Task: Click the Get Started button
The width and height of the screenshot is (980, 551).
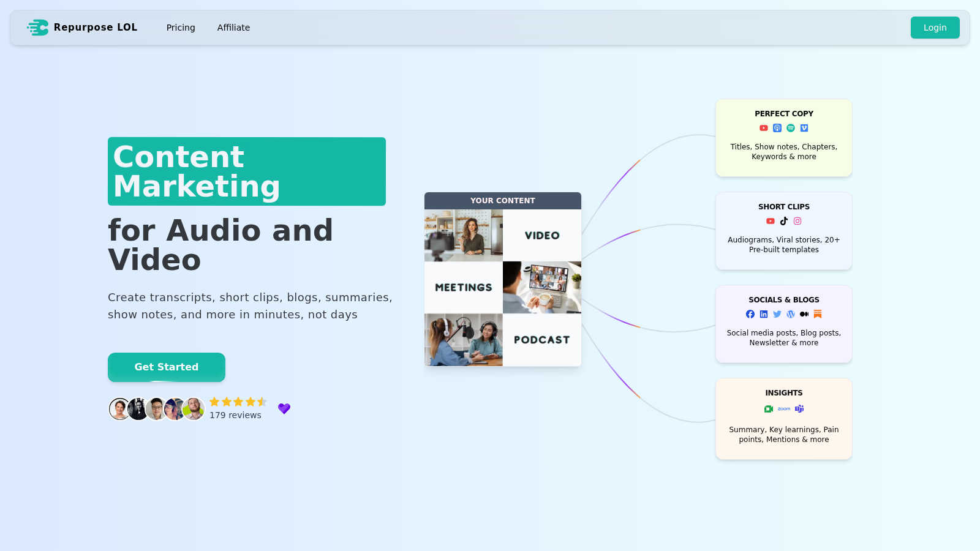Action: pos(167,367)
